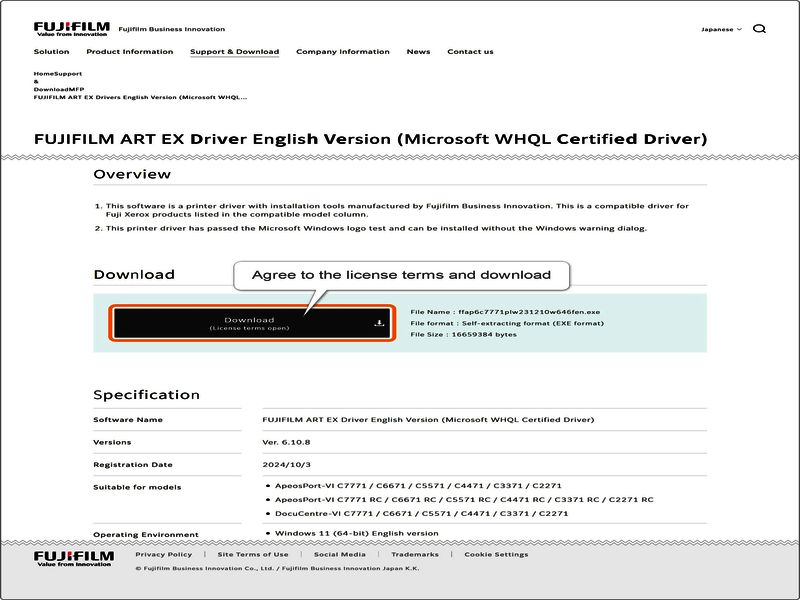Click the Overview section heading

coord(132,174)
